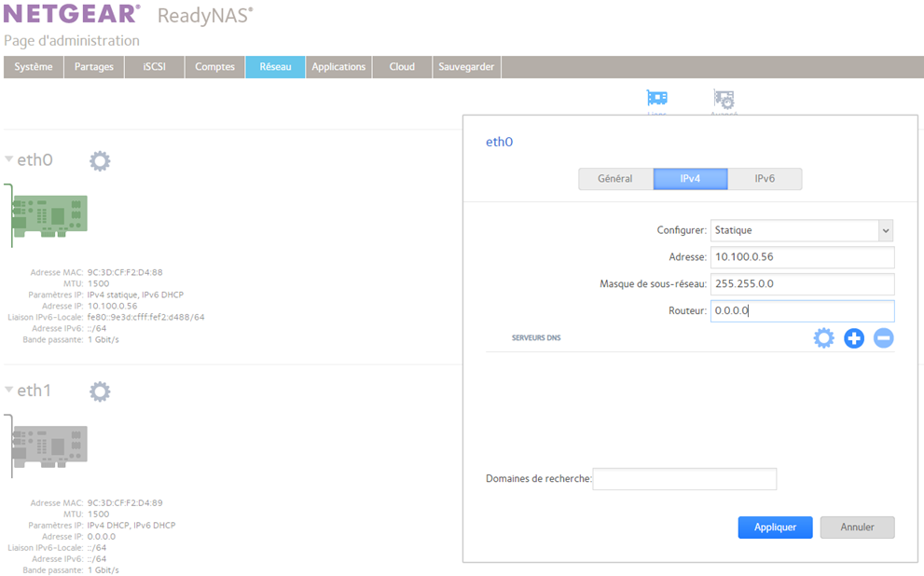Click the DNS servers gear icon
This screenshot has height=576, width=924.
[x=823, y=338]
